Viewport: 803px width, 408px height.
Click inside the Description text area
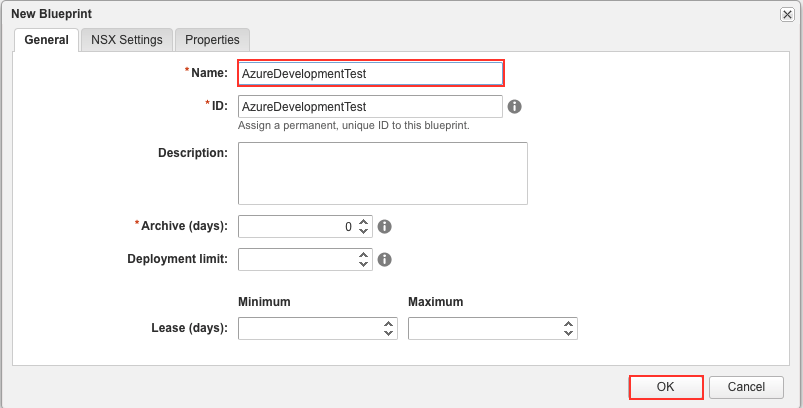pos(383,174)
